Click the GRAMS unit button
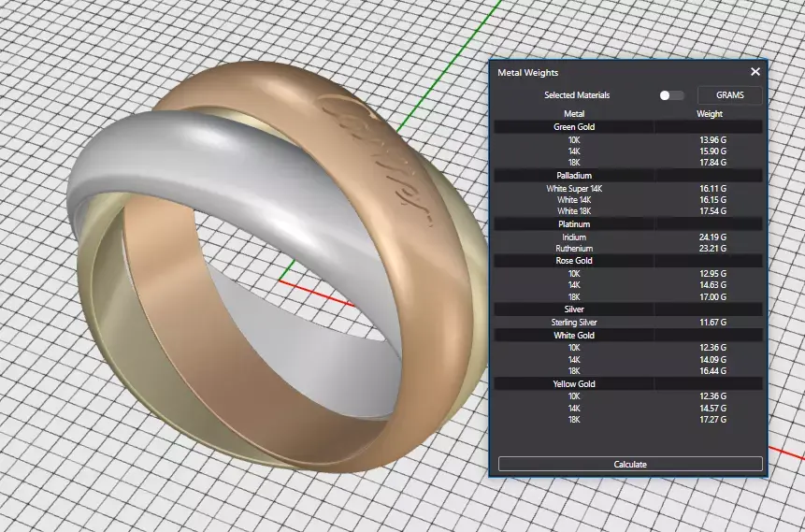 click(729, 95)
